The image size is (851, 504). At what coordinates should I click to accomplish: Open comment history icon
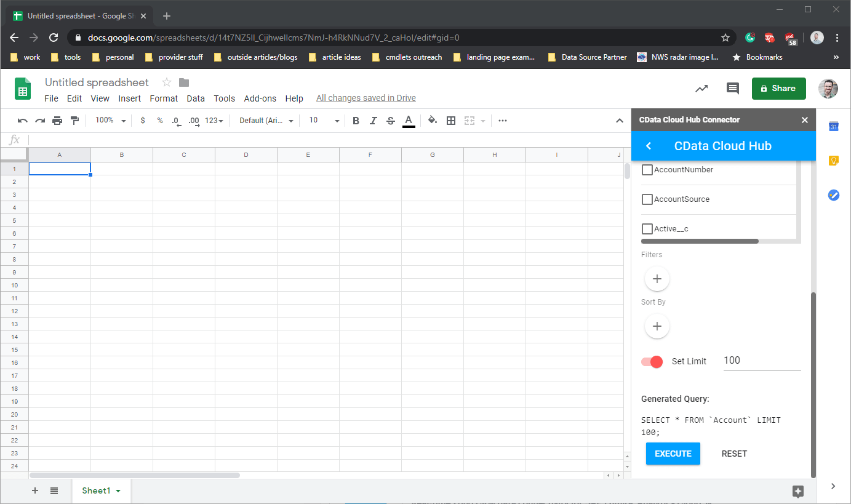coord(732,89)
